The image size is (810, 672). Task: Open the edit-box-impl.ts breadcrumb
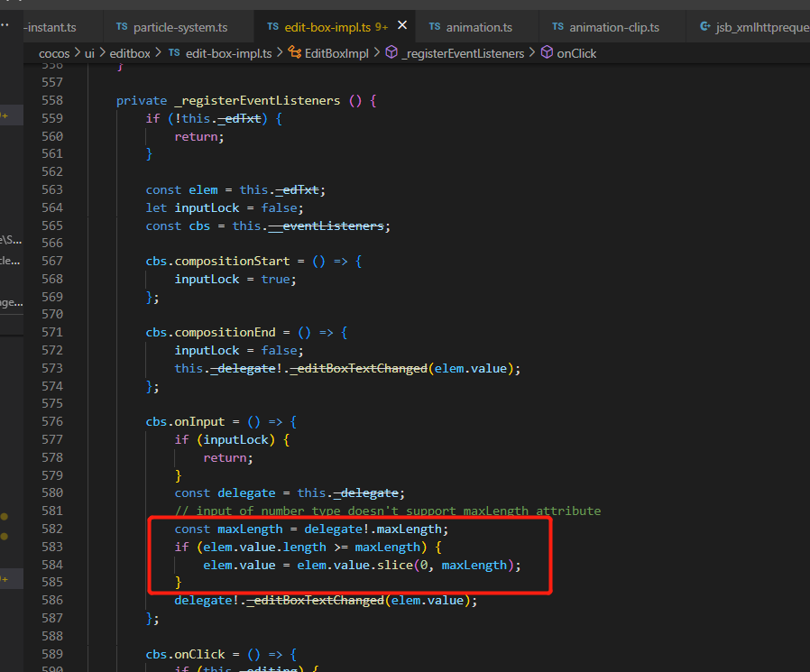[228, 54]
